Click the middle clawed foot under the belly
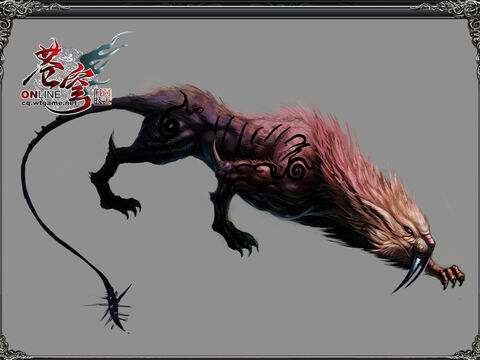The width and height of the screenshot is (480, 360). 242,242
